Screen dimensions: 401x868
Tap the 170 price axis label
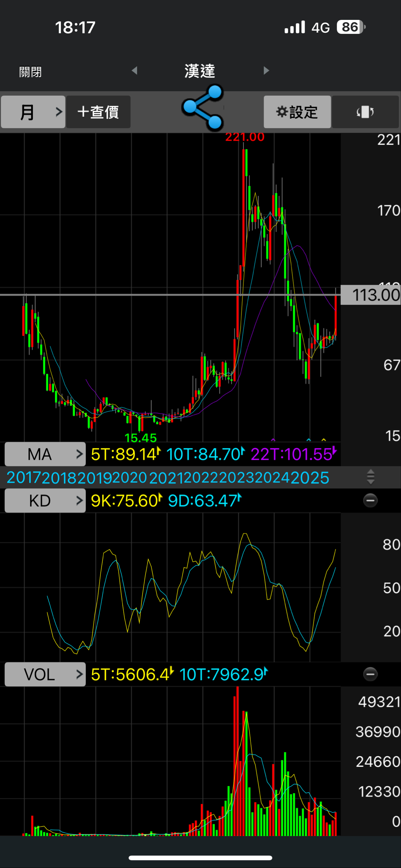(389, 211)
